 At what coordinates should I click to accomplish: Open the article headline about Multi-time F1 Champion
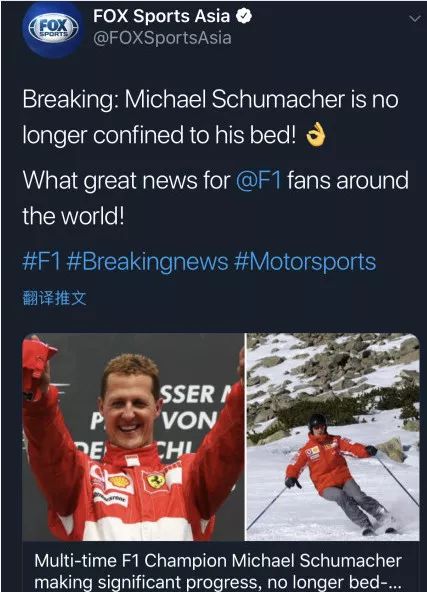[x=218, y=571]
